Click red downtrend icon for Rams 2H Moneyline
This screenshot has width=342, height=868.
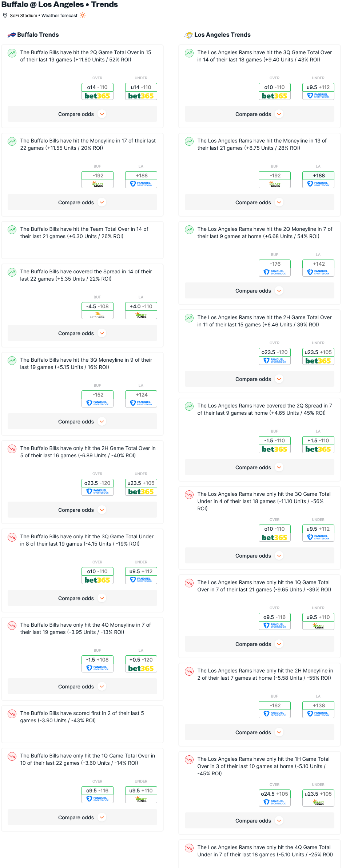189,671
